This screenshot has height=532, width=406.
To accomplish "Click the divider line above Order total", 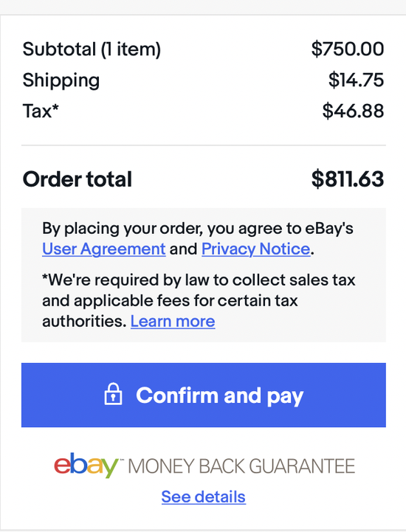I will (x=203, y=145).
